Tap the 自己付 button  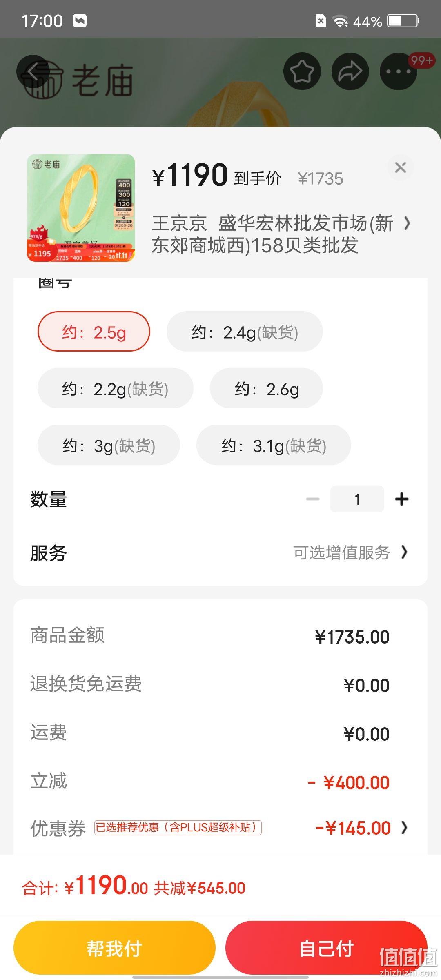click(326, 948)
